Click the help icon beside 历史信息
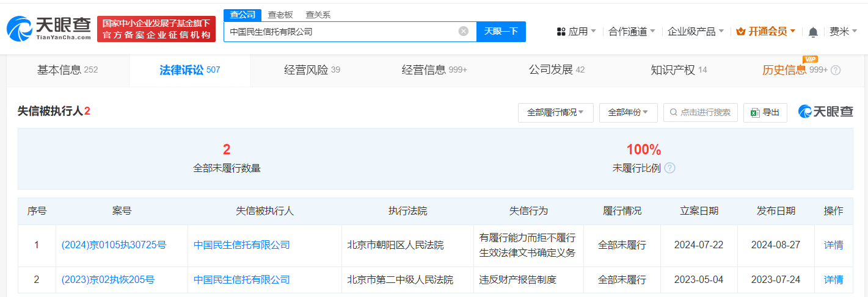This screenshot has width=868, height=297. tap(836, 70)
